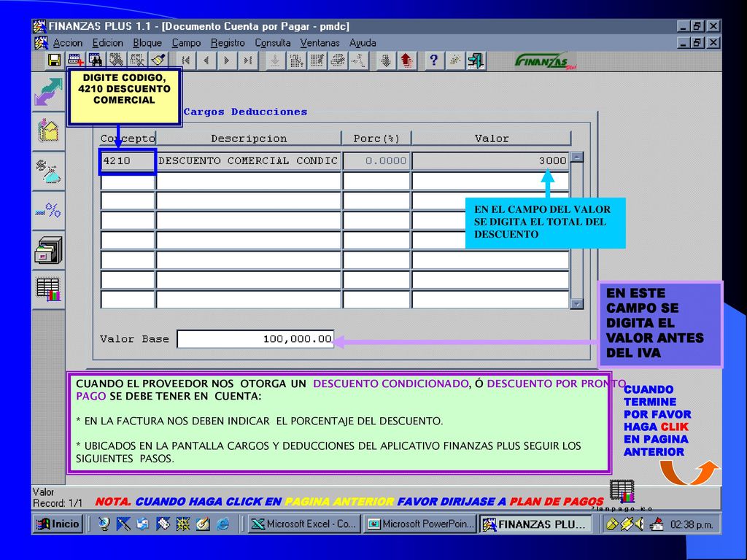The height and width of the screenshot is (560, 747).
Task: Click the table scrollbar down arrow
Action: coord(577,304)
